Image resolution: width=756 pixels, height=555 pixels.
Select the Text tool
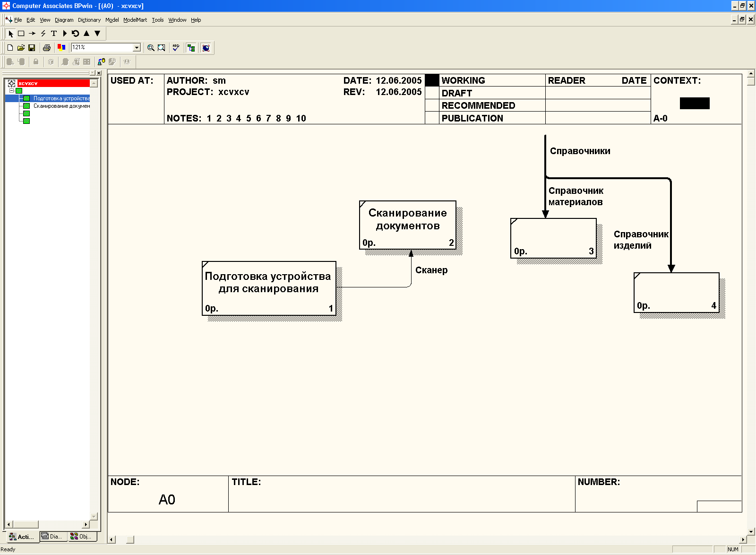pos(54,34)
